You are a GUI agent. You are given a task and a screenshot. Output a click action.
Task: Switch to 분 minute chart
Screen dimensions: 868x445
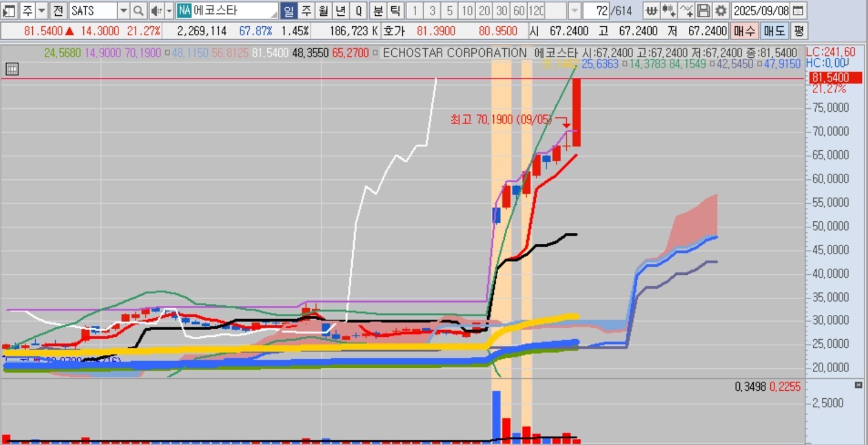click(x=378, y=10)
